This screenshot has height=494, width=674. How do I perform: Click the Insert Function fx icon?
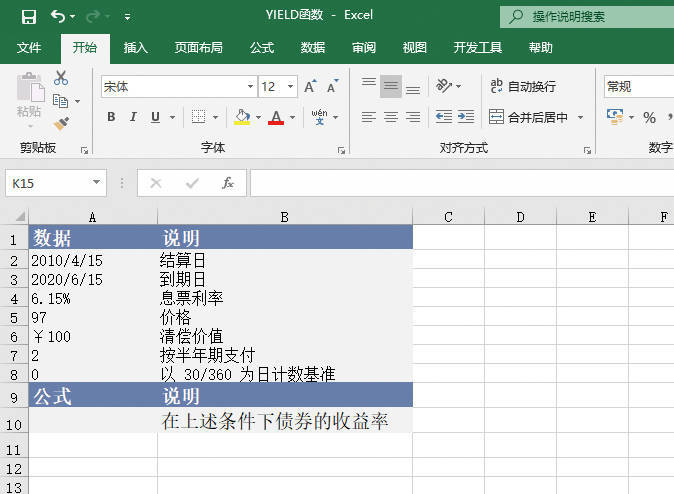(227, 183)
